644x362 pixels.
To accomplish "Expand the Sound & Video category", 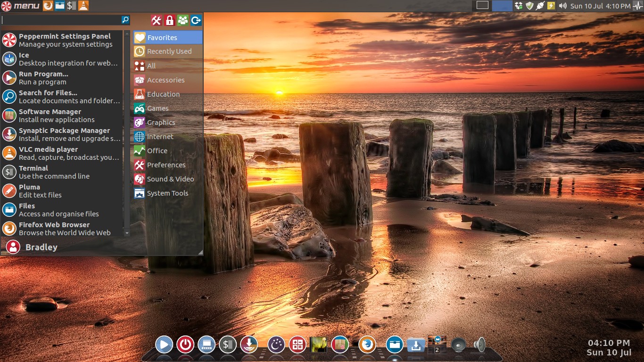I will point(170,179).
